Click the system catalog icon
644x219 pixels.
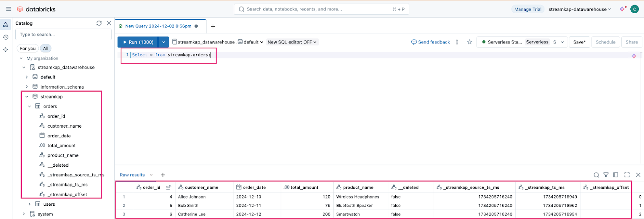tap(32, 214)
